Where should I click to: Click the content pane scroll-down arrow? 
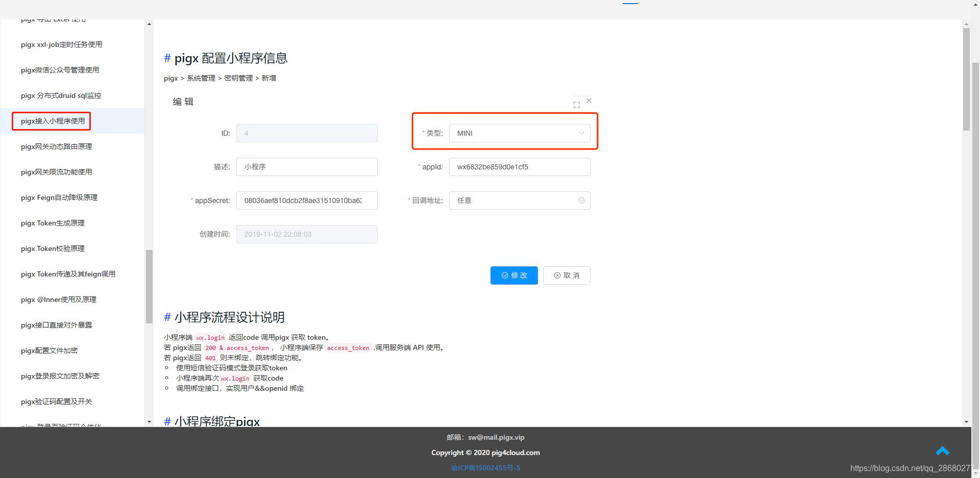coord(966,422)
